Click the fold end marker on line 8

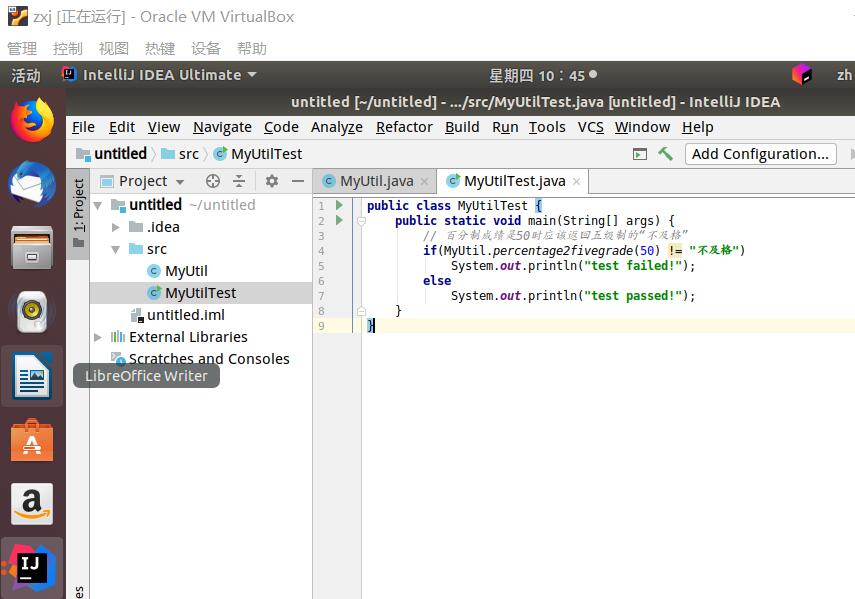[x=361, y=311]
